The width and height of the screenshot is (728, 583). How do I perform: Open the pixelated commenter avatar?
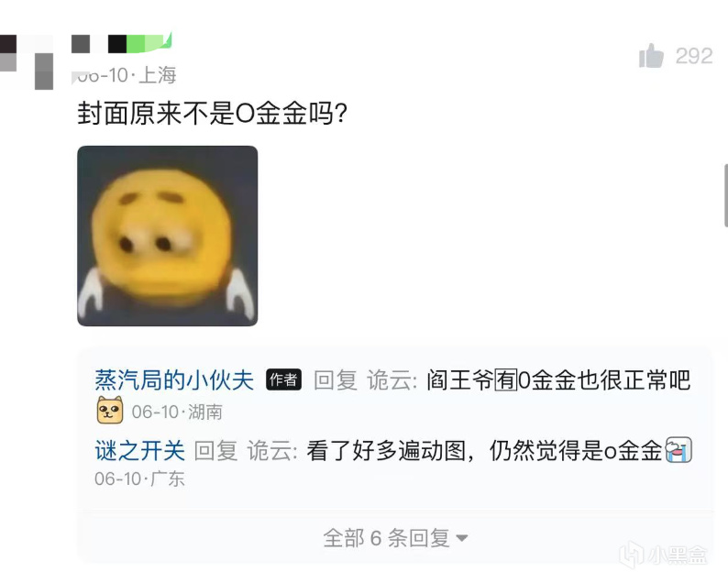click(27, 60)
